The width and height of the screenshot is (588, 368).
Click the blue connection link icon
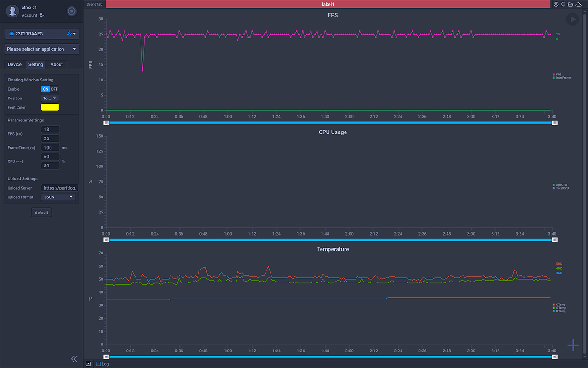(69, 34)
